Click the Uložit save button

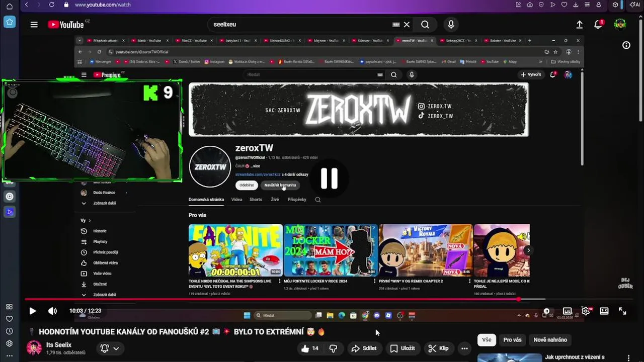[403, 348]
